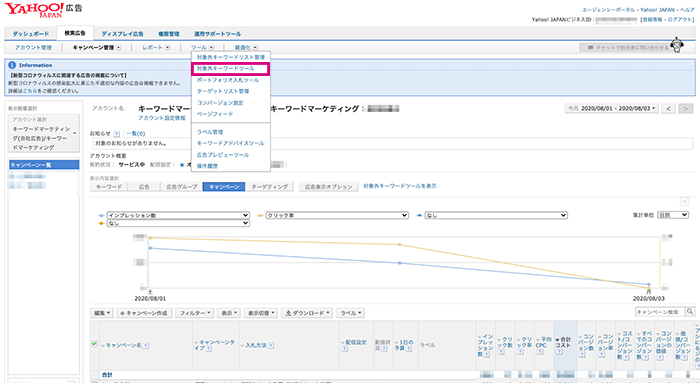Switch to the ダッシュボード tab
This screenshot has height=384, width=700.
point(30,34)
